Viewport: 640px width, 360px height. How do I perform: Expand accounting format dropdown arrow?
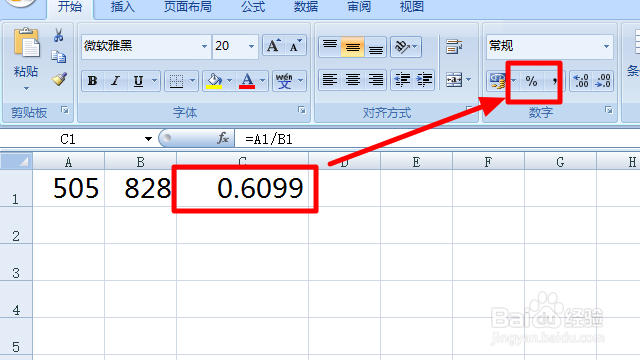(513, 81)
